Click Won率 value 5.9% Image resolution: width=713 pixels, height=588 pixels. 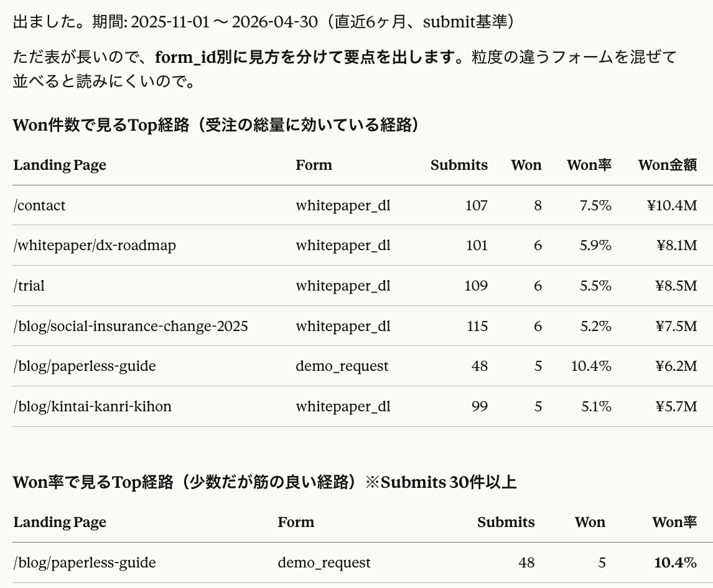point(595,245)
